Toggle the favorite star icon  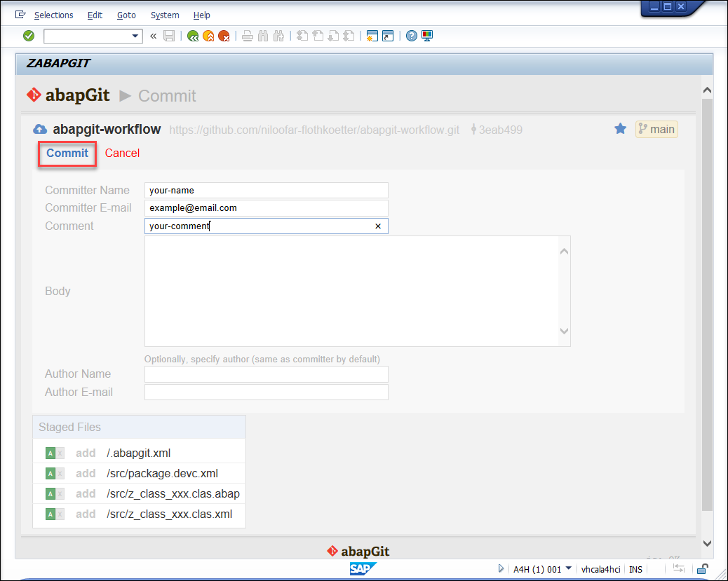click(x=620, y=129)
